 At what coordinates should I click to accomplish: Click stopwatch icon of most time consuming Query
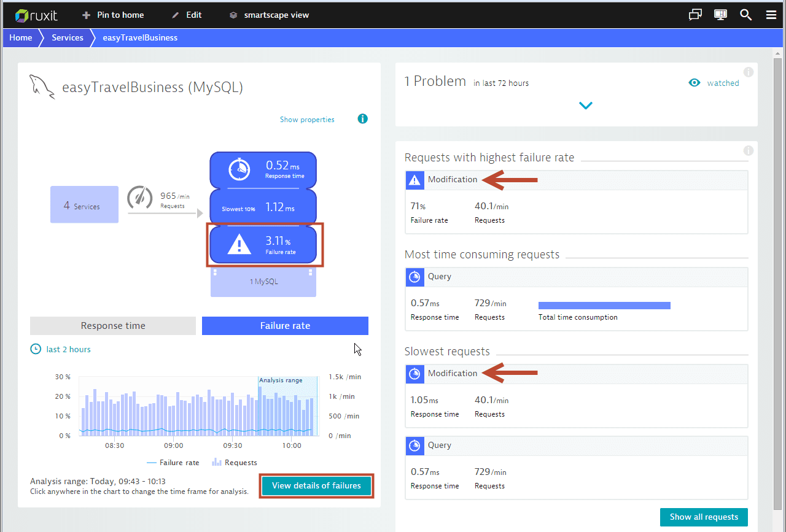click(x=415, y=277)
